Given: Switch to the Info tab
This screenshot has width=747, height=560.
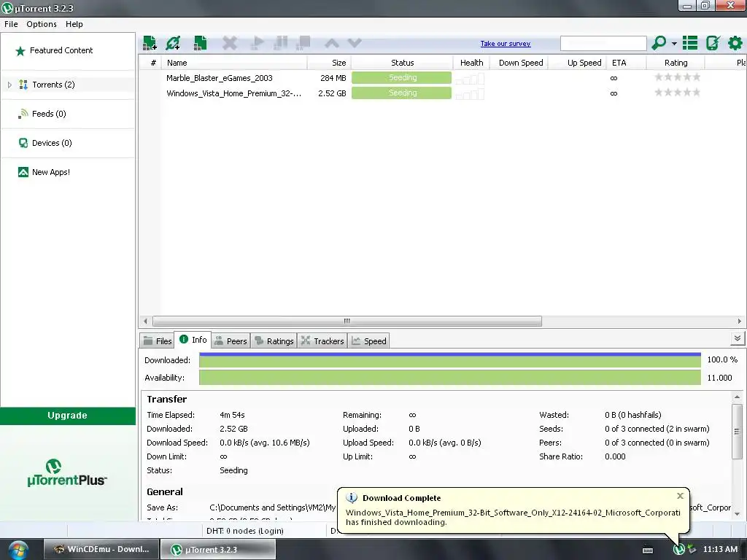Looking at the screenshot, I should 193,340.
